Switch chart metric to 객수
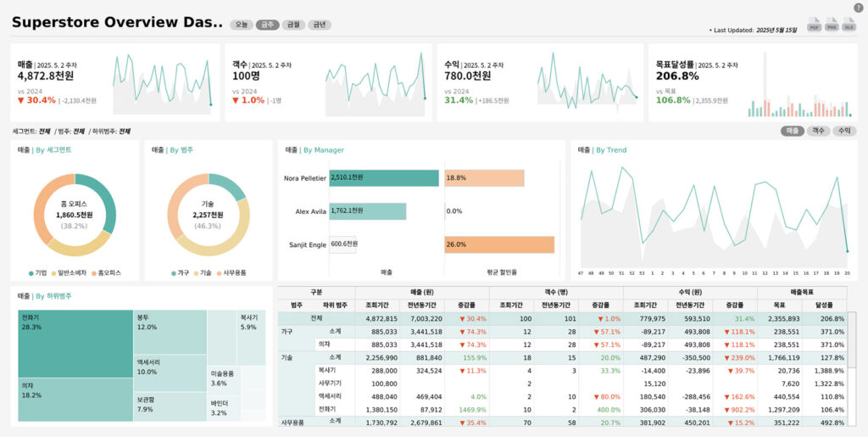 pyautogui.click(x=818, y=131)
